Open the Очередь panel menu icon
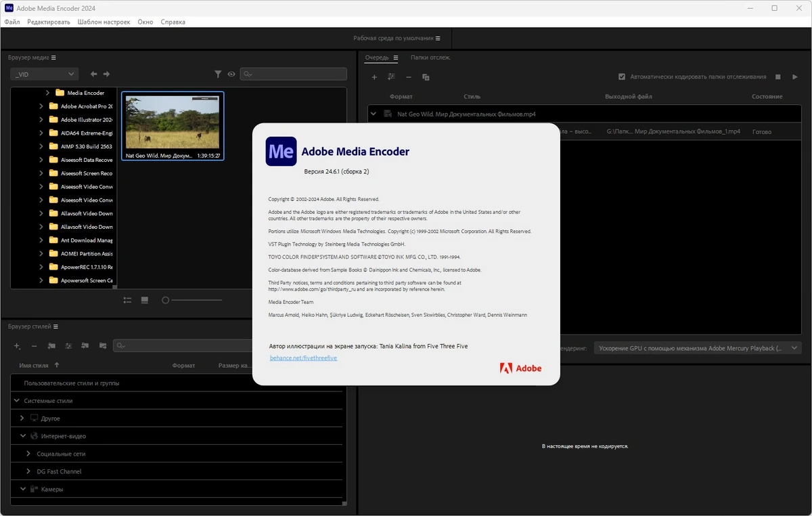Image resolution: width=812 pixels, height=516 pixels. pyautogui.click(x=396, y=58)
